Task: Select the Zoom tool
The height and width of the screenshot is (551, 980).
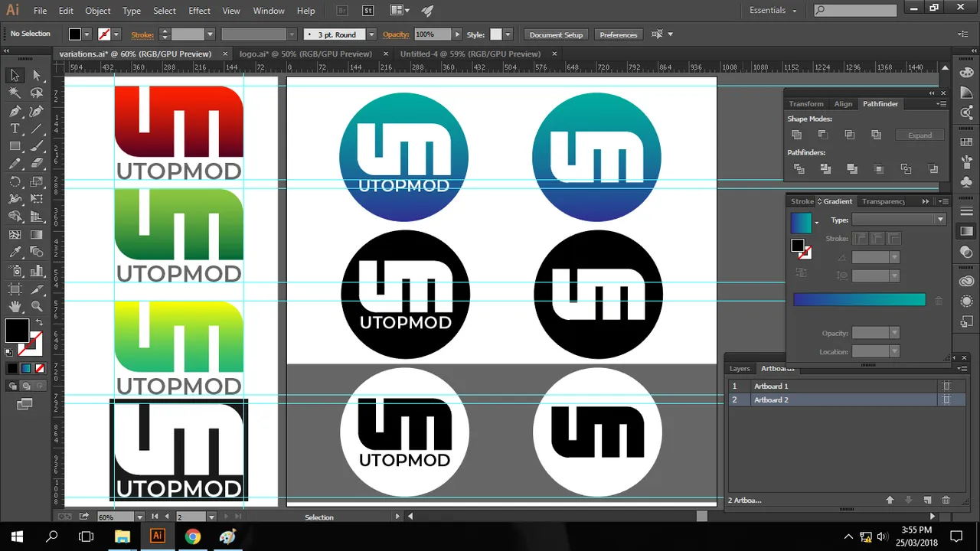Action: 36,306
